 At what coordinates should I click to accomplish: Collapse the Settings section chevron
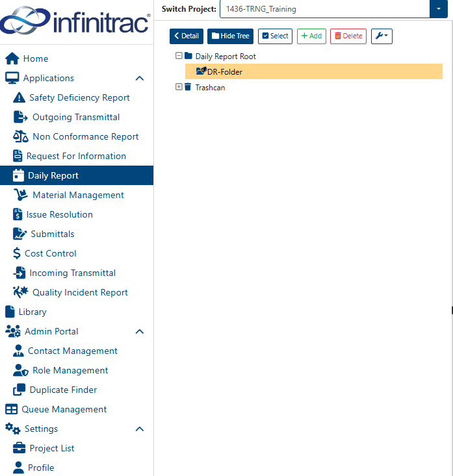click(140, 429)
